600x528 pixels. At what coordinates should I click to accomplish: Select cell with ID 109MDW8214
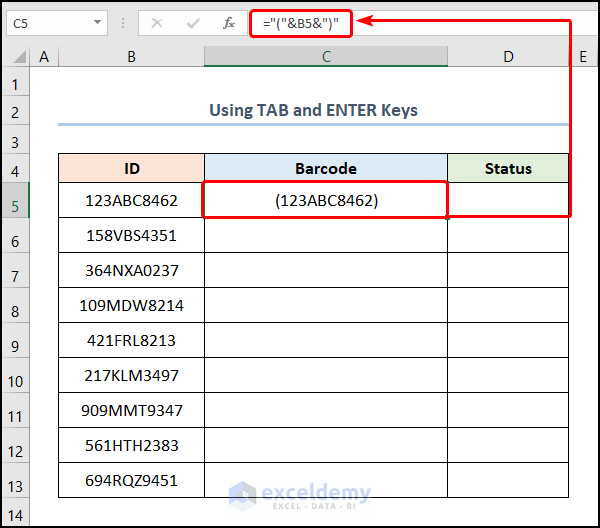pyautogui.click(x=132, y=305)
